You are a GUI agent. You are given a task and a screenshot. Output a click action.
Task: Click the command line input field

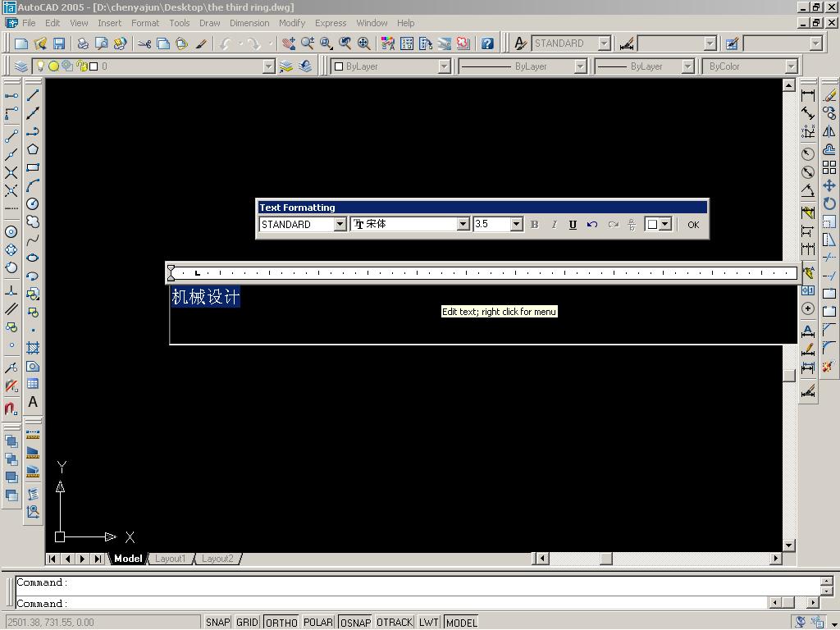point(391,604)
